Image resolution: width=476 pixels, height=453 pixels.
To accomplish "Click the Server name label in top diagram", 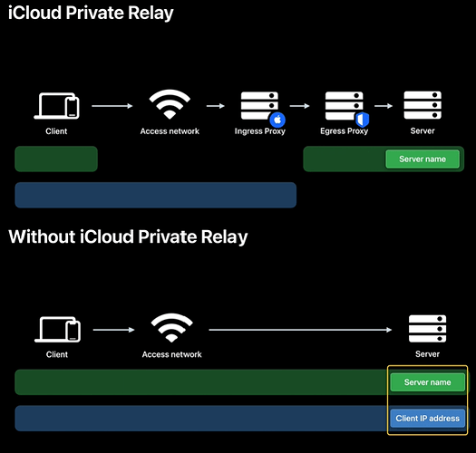I will click(423, 159).
